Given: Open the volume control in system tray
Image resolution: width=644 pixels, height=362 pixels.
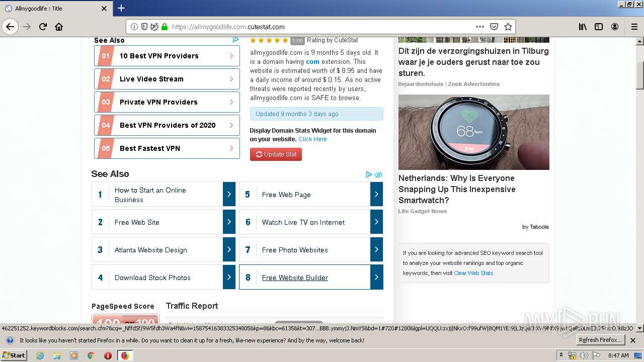Looking at the screenshot, I should coord(584,355).
